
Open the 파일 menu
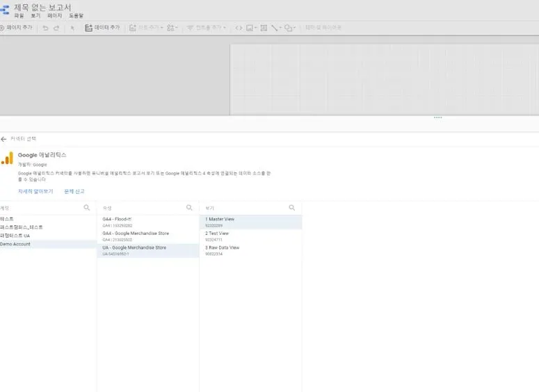19,16
